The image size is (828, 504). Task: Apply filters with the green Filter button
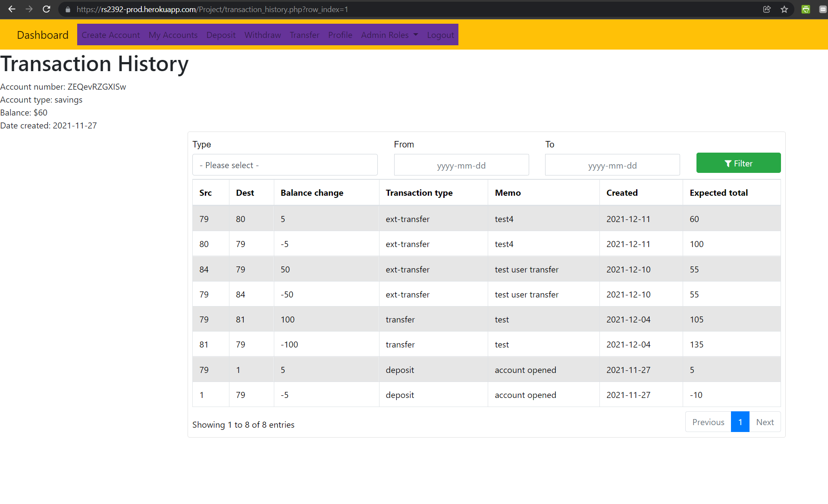point(738,163)
